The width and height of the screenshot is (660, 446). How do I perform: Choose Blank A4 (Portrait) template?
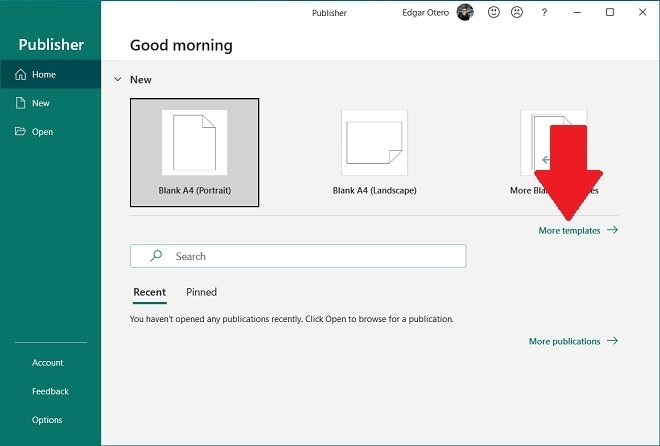click(194, 152)
